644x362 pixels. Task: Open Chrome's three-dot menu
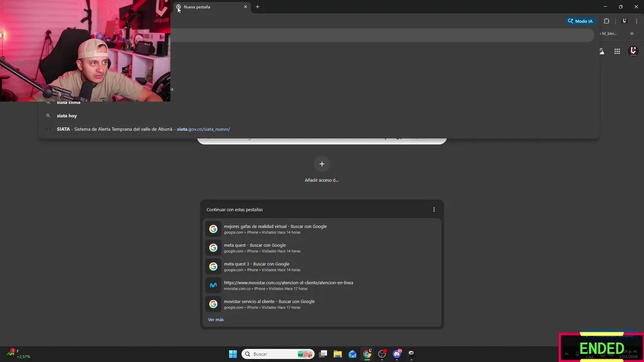pyautogui.click(x=636, y=21)
